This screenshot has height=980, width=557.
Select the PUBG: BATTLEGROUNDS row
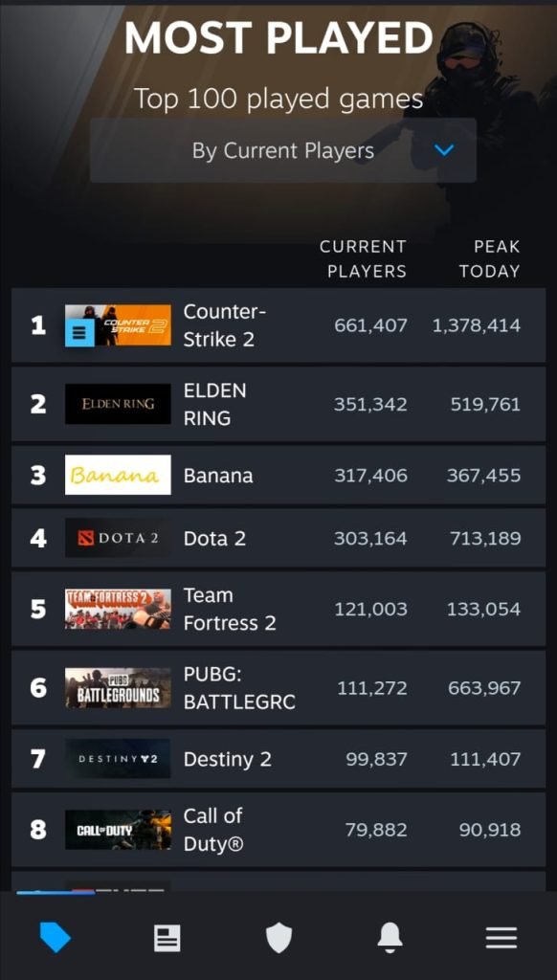[278, 687]
